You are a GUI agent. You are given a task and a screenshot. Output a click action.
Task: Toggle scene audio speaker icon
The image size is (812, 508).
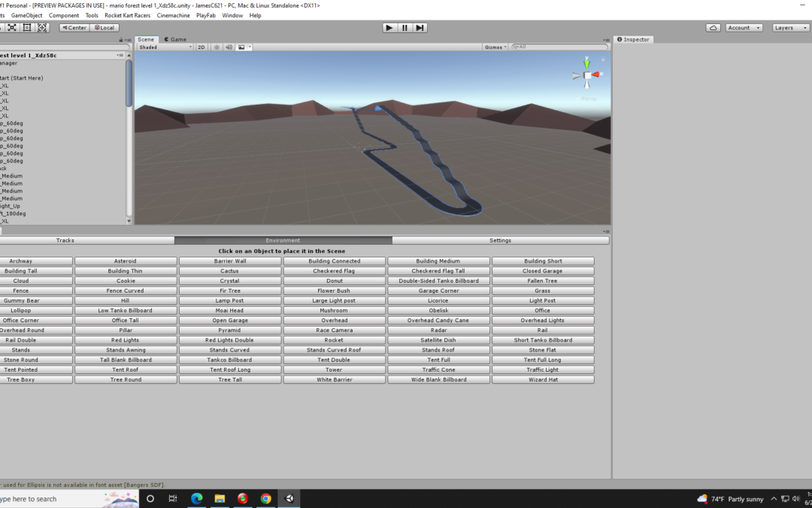point(229,47)
